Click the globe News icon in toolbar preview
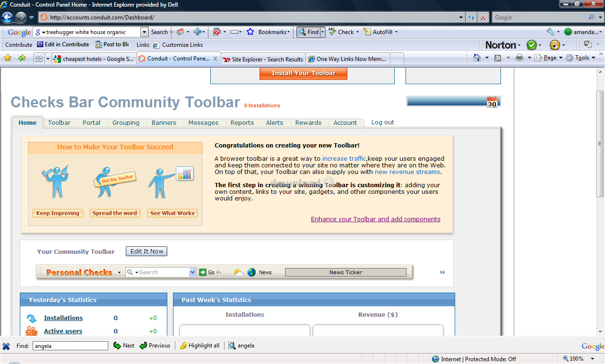Viewport: 605px width, 364px height. pyautogui.click(x=251, y=272)
